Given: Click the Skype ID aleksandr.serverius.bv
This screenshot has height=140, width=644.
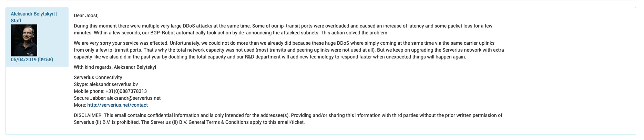Looking at the screenshot, I should tap(113, 84).
